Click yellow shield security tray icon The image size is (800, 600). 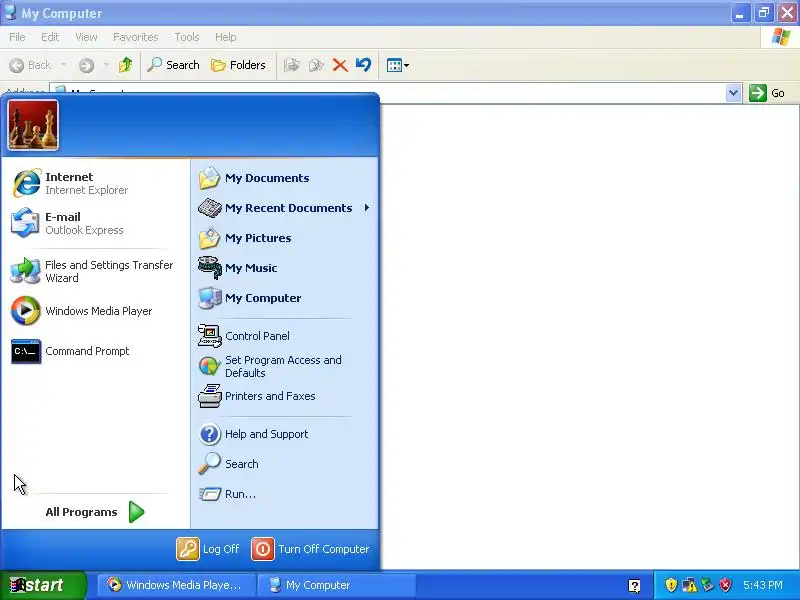pyautogui.click(x=671, y=585)
